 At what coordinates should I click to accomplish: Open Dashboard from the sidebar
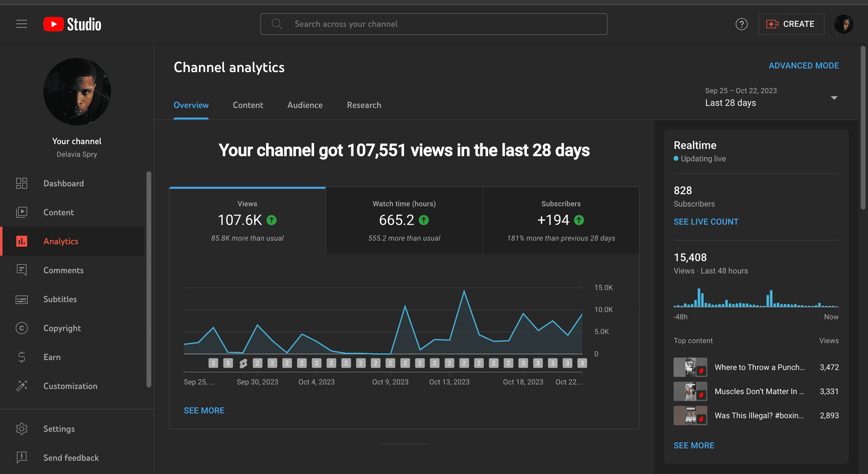pyautogui.click(x=64, y=184)
